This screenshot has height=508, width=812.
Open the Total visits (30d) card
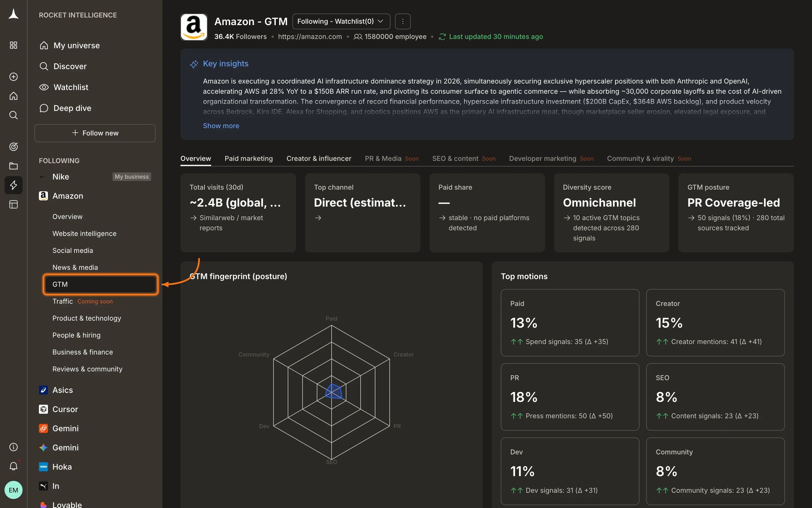coord(238,213)
